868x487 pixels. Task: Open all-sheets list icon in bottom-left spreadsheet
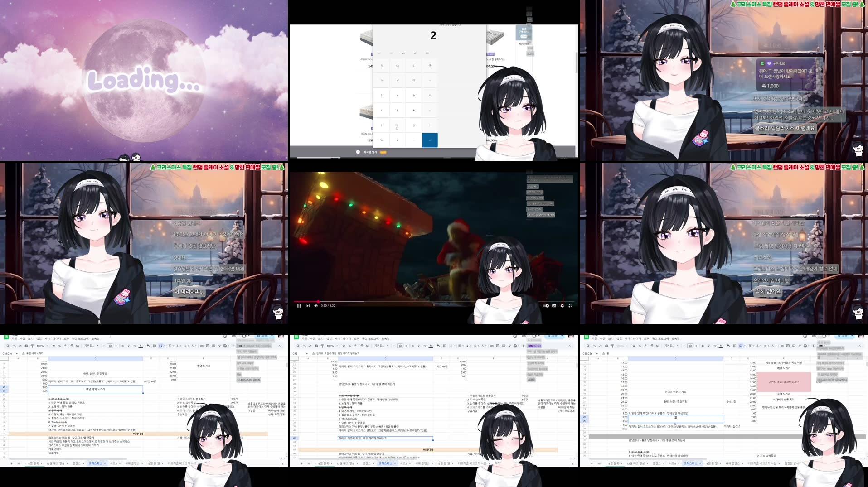(19, 463)
